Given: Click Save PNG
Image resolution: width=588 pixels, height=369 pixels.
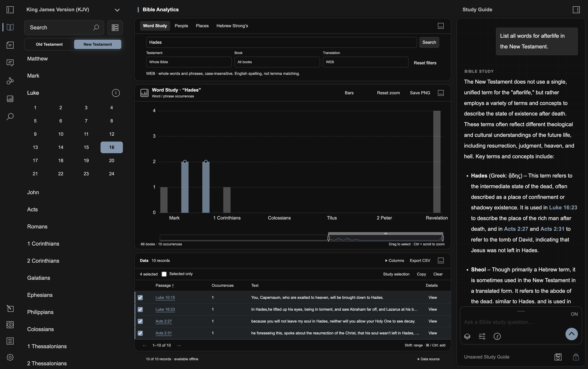Looking at the screenshot, I should [x=420, y=93].
